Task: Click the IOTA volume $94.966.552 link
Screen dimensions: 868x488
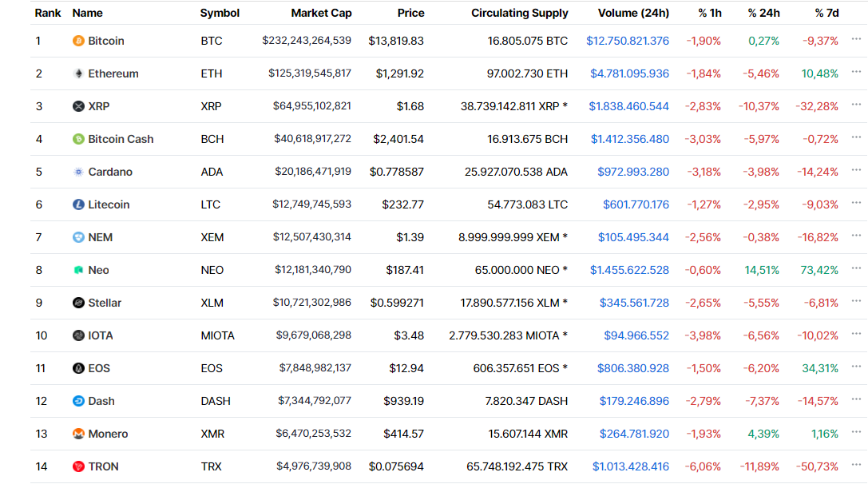Action: click(636, 335)
